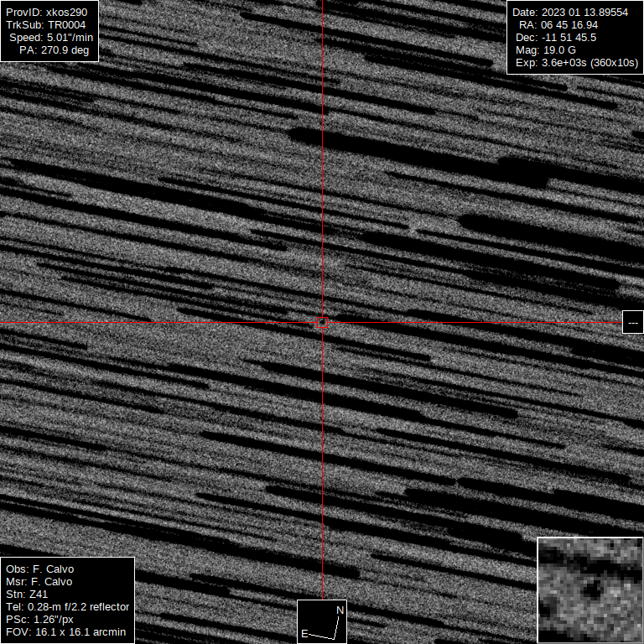Click the "Obs: F. Calvo" line

point(40,569)
